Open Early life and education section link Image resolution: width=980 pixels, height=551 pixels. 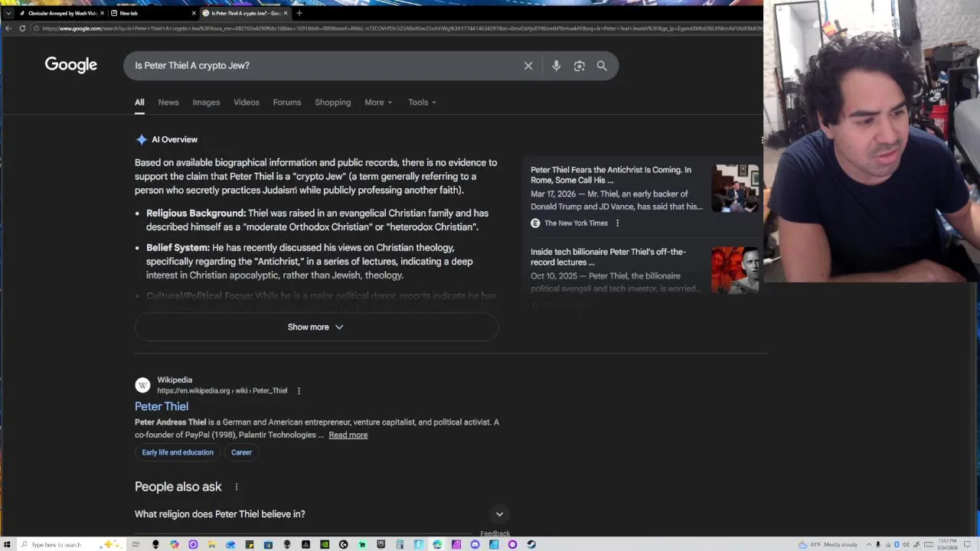coord(178,452)
